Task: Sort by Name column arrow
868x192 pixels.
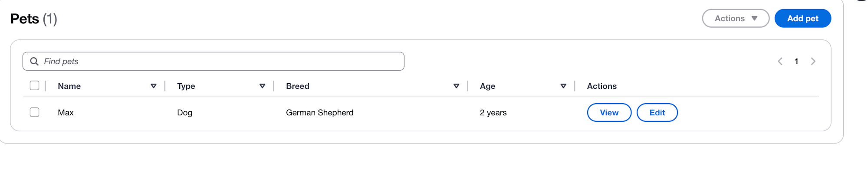Action: click(154, 86)
